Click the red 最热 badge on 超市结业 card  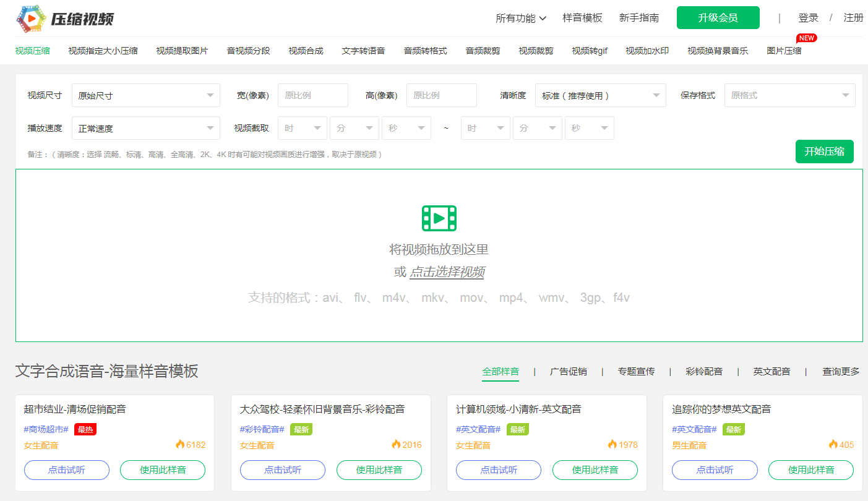point(85,429)
